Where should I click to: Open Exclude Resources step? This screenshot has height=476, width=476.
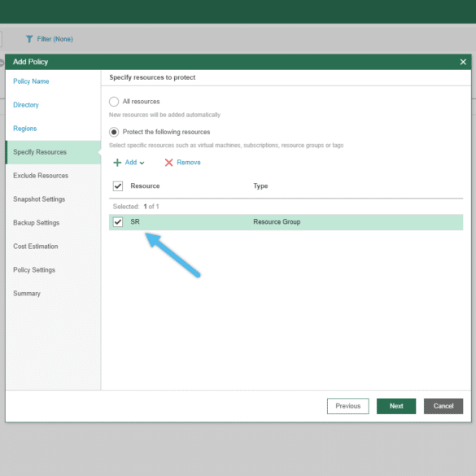41,176
